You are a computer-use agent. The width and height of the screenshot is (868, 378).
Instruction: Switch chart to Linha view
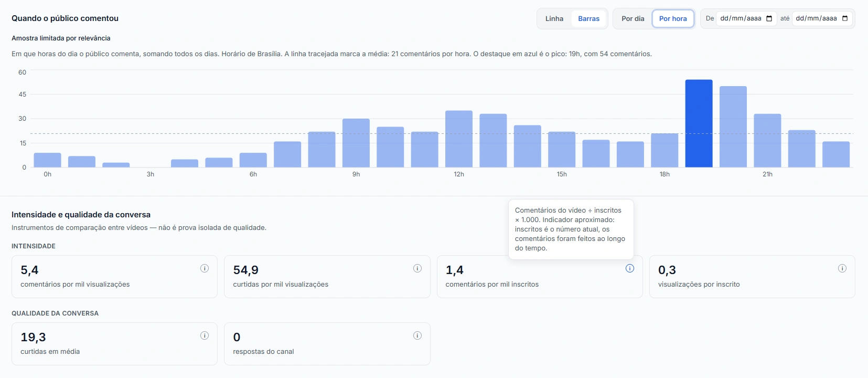554,18
